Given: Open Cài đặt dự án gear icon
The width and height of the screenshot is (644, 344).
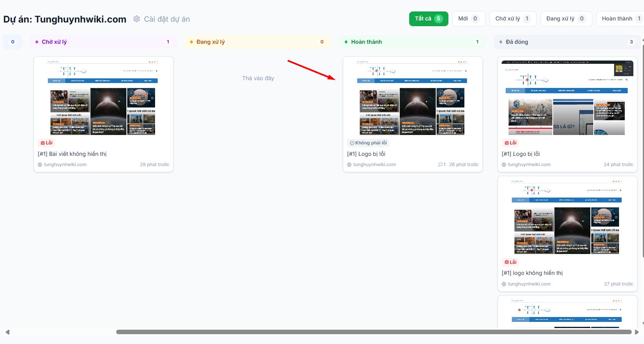Looking at the screenshot, I should point(137,19).
